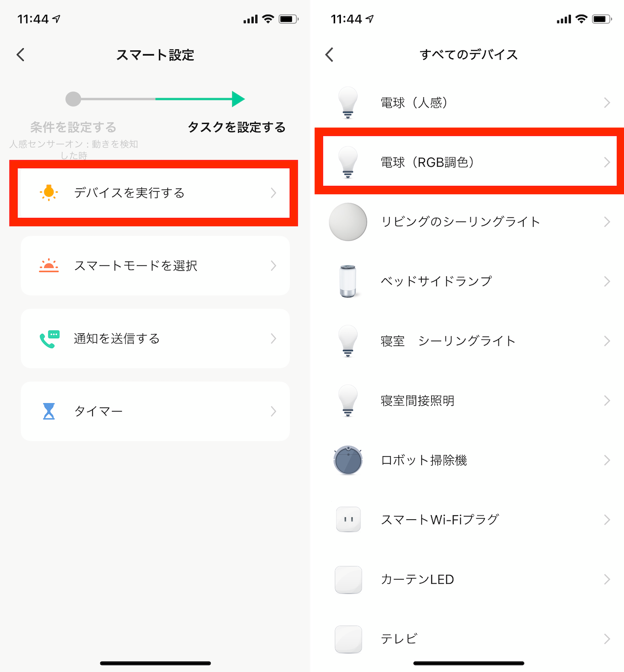Tap the 条件を設定する step label
The width and height of the screenshot is (624, 672).
73,128
